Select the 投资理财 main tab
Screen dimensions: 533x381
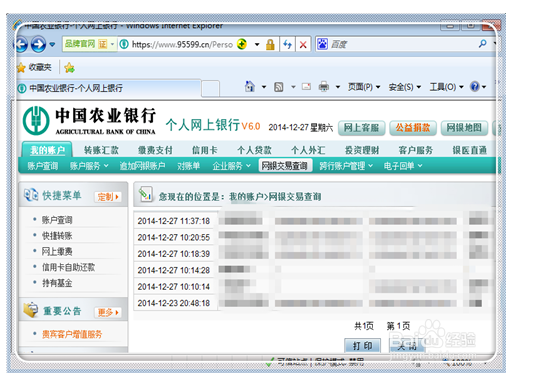[362, 150]
